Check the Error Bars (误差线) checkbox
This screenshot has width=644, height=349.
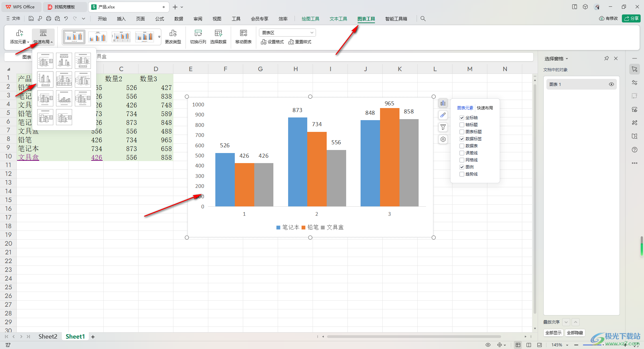point(462,153)
